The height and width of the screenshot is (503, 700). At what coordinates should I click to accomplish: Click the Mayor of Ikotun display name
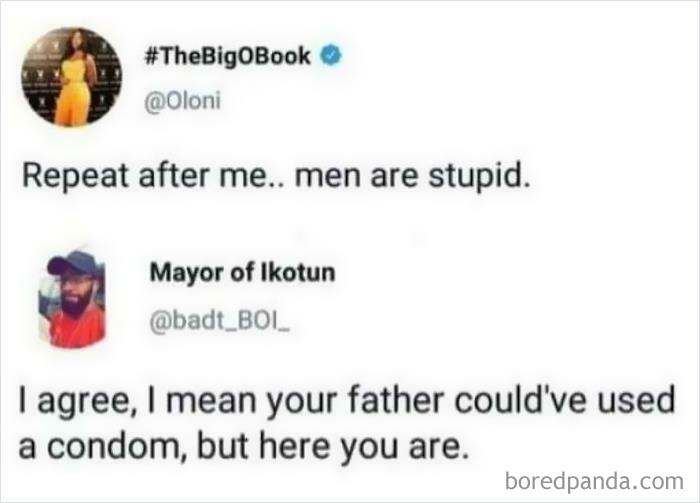click(242, 272)
